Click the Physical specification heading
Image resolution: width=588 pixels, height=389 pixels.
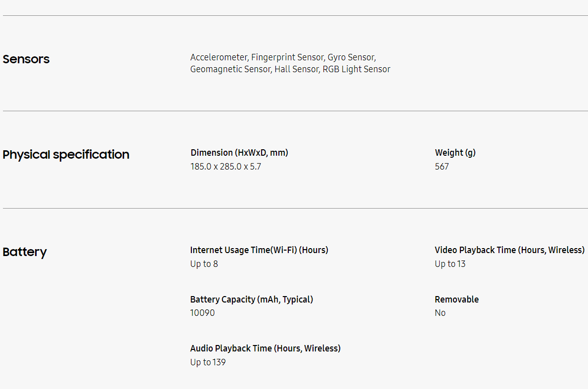point(66,155)
